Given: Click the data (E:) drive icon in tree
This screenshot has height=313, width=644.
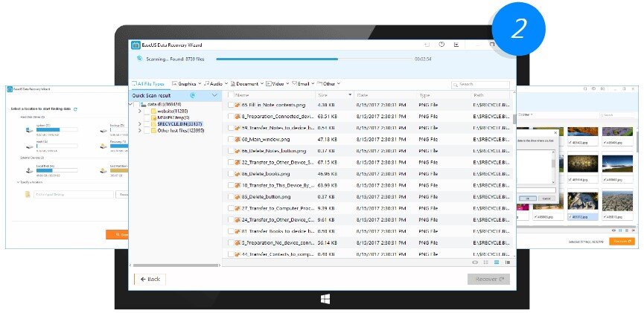Looking at the screenshot, I should 144,105.
